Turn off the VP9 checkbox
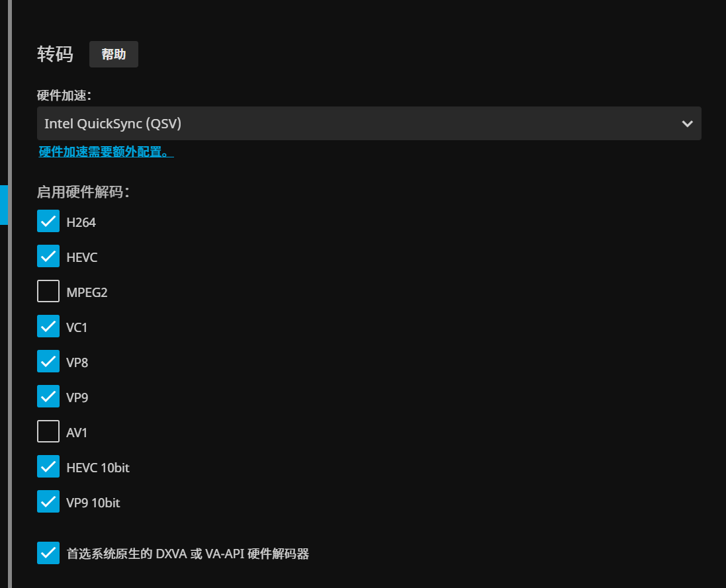 coord(48,397)
